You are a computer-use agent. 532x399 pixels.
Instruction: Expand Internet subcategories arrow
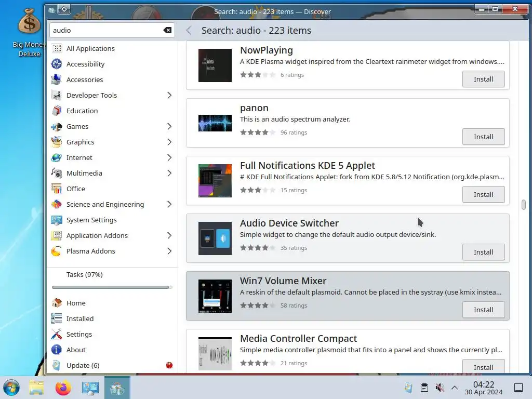click(x=169, y=158)
